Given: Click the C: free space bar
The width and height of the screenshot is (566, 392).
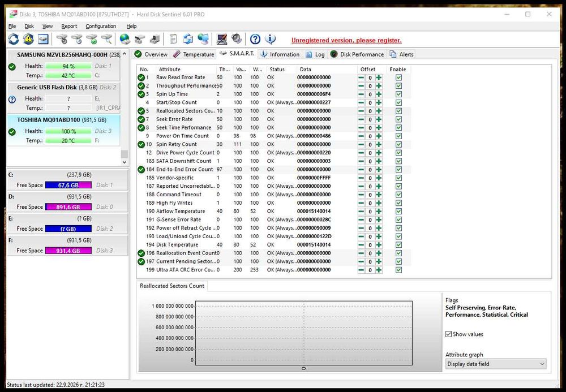Looking at the screenshot, I should coord(68,185).
